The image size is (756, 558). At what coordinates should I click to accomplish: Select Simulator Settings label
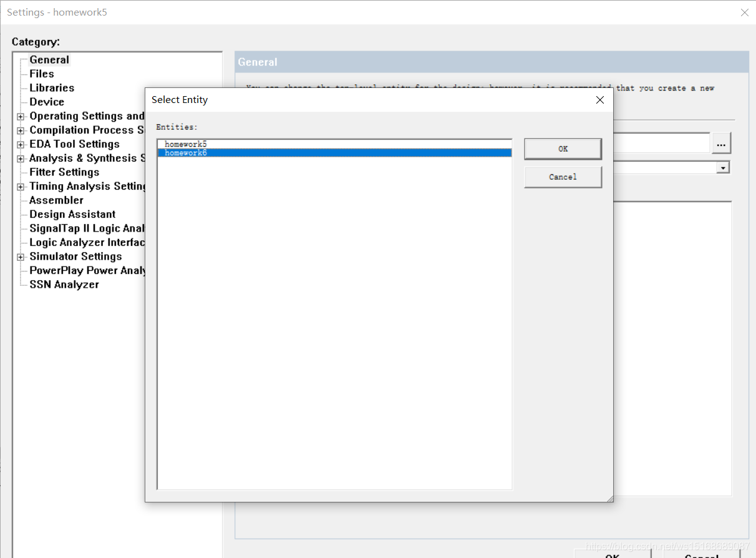click(75, 257)
